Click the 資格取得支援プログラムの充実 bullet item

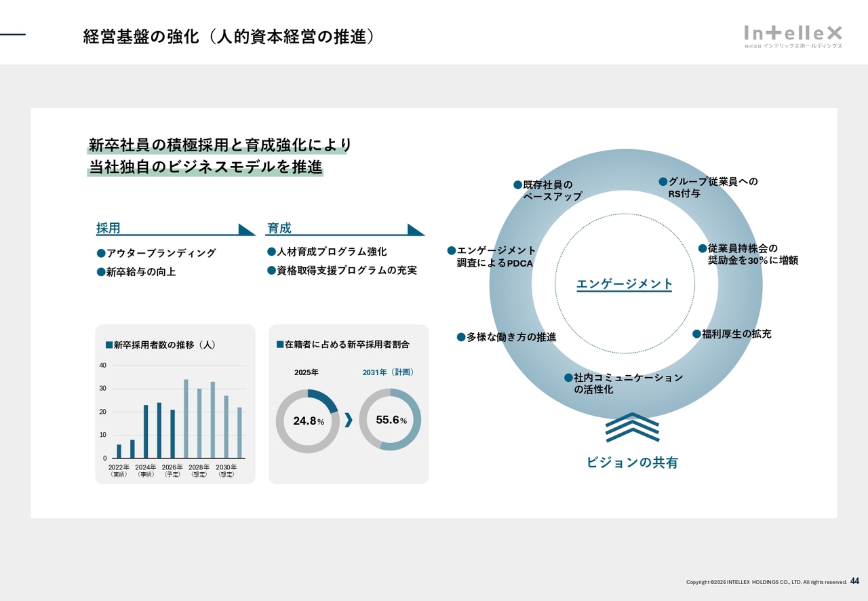point(346,271)
